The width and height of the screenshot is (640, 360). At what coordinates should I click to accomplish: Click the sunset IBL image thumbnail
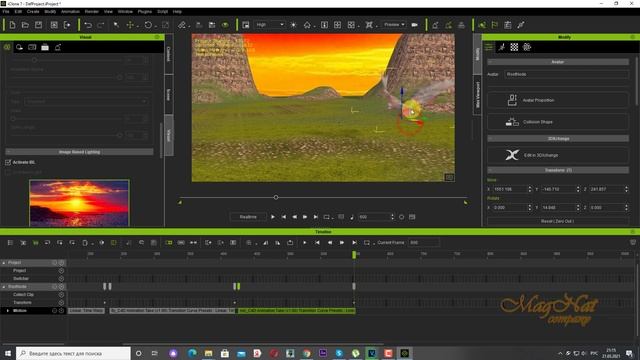coord(79,203)
